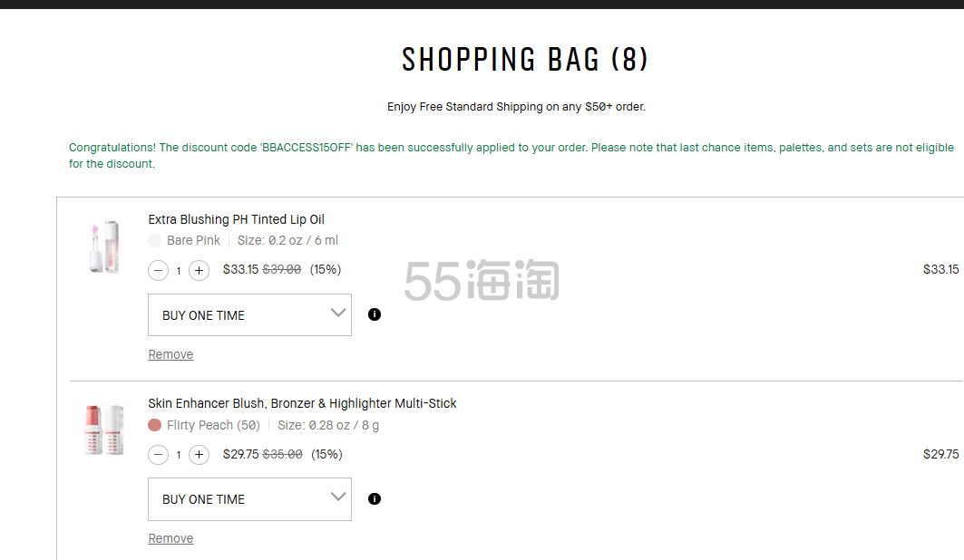This screenshot has height=560, width=964.
Task: Click the Flirty Peach color swatch
Action: click(x=155, y=425)
